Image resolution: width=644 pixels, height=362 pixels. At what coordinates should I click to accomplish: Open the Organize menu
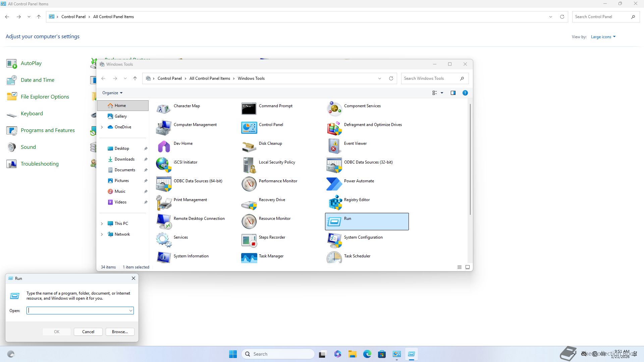tap(112, 93)
